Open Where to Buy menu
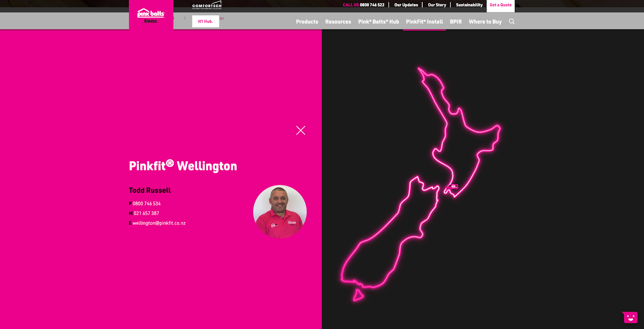Viewport: 644px width, 329px height. tap(485, 22)
